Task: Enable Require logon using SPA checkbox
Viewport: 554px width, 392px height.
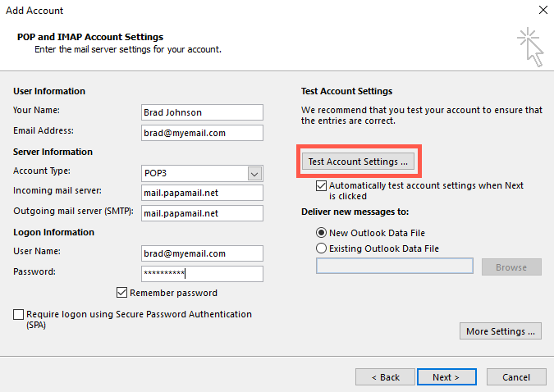Action: pos(18,314)
